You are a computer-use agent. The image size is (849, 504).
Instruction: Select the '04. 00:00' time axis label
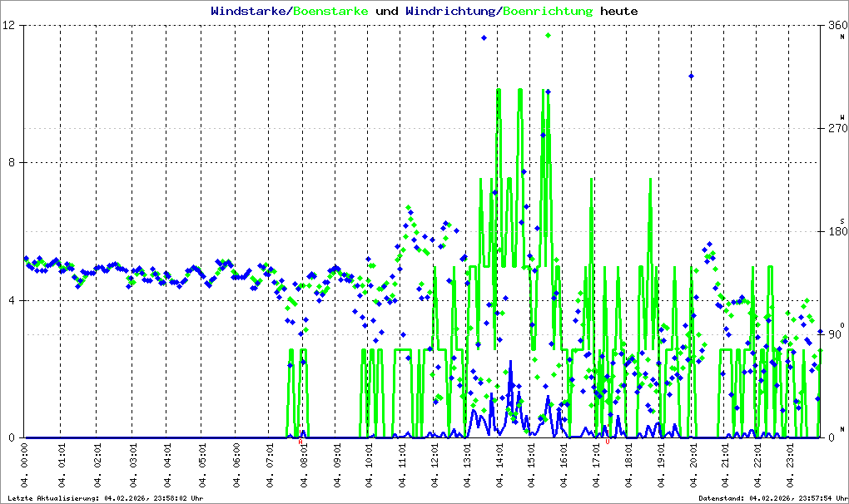pos(27,467)
